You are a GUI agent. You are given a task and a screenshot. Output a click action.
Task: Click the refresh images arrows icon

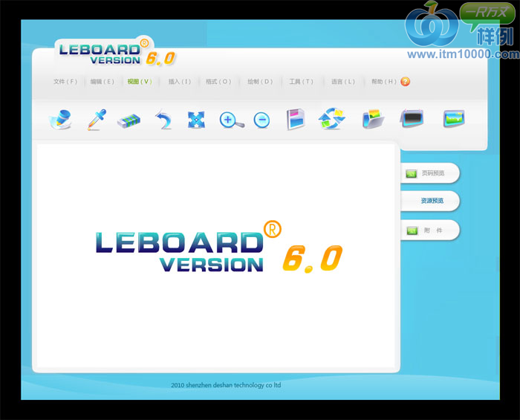click(x=331, y=118)
